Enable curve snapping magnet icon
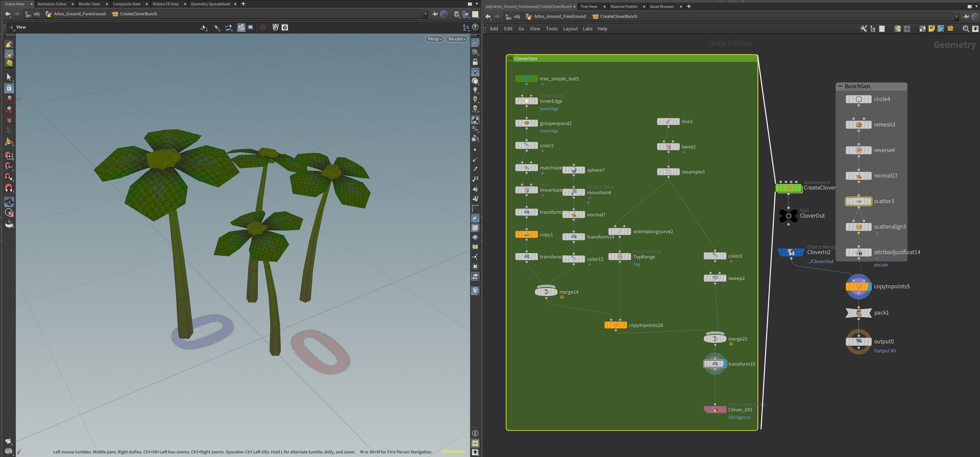Screen dimensions: 980x457 click(9, 167)
